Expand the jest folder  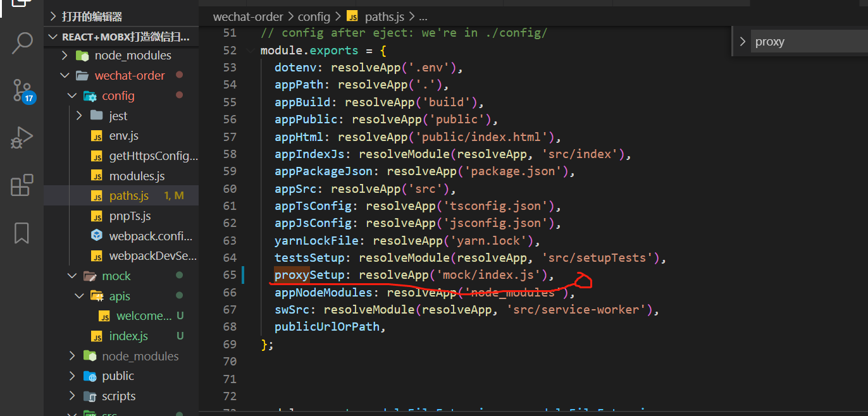(x=79, y=116)
